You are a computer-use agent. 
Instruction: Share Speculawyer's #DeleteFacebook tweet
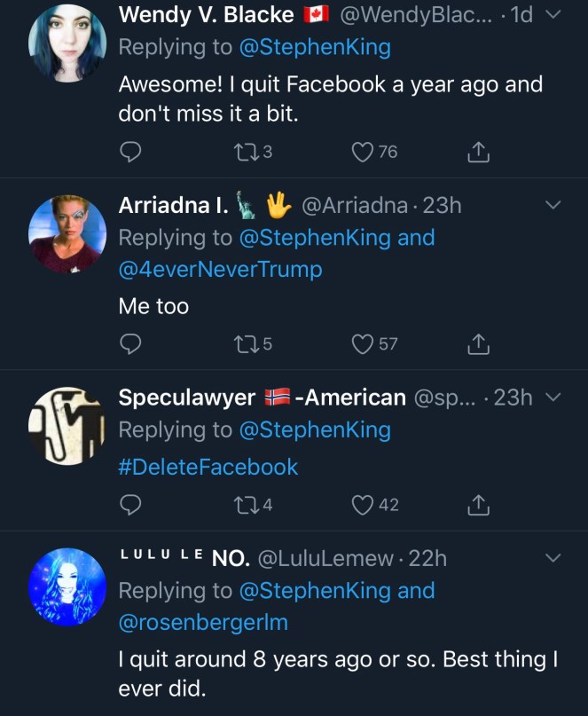pyautogui.click(x=478, y=505)
